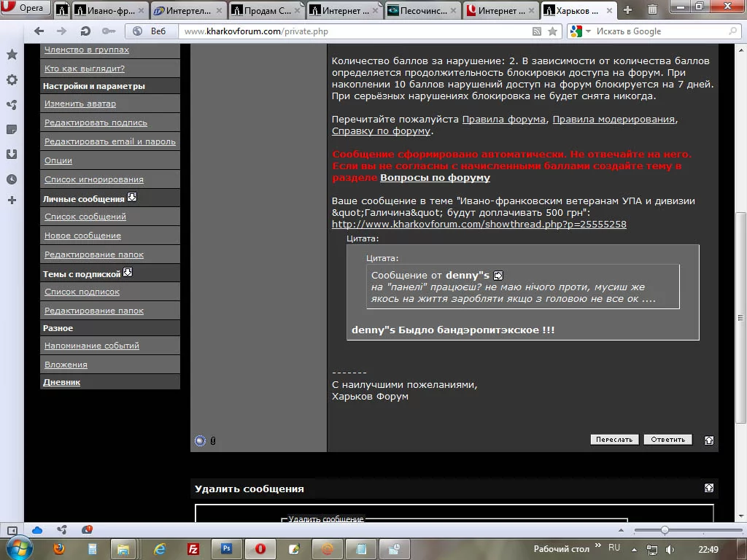
Task: Open Редактировать email и пароль link
Action: click(110, 141)
